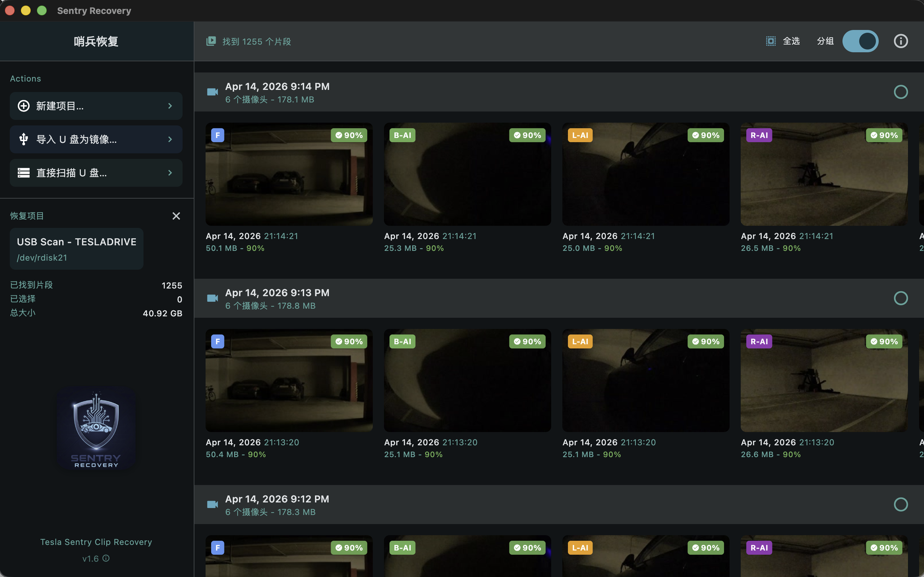The image size is (924, 577).
Task: Click the B-AI badge on 21:14:21 clip
Action: pos(402,135)
